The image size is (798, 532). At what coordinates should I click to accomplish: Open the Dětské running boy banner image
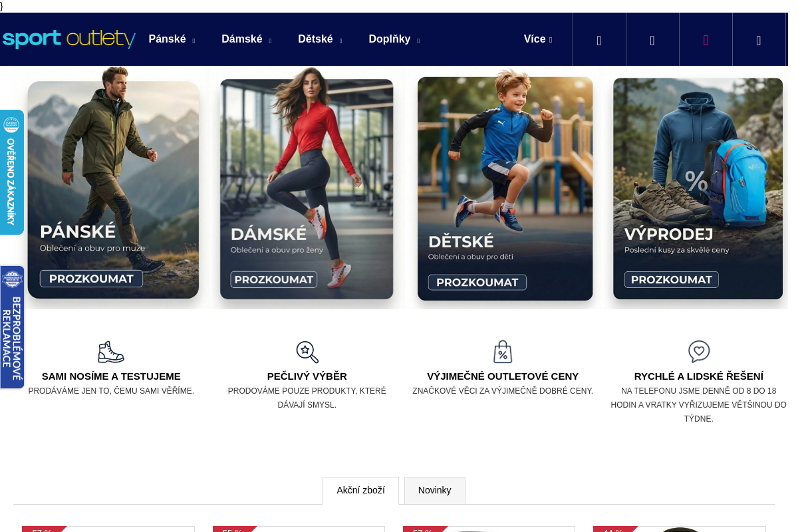505,188
